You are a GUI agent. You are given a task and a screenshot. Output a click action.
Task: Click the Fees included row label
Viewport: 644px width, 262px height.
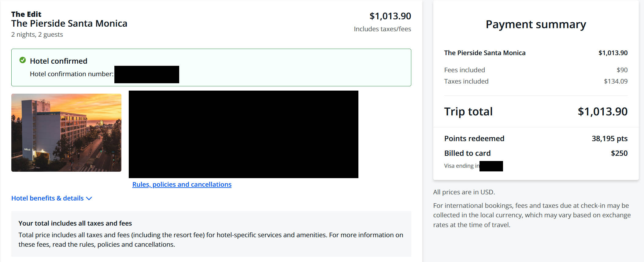464,70
